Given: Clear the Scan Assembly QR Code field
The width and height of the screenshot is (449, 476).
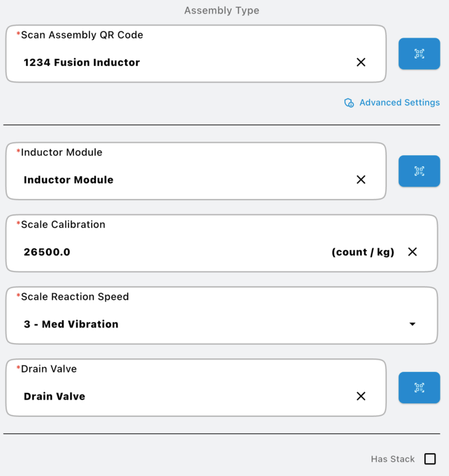Looking at the screenshot, I should (x=361, y=62).
